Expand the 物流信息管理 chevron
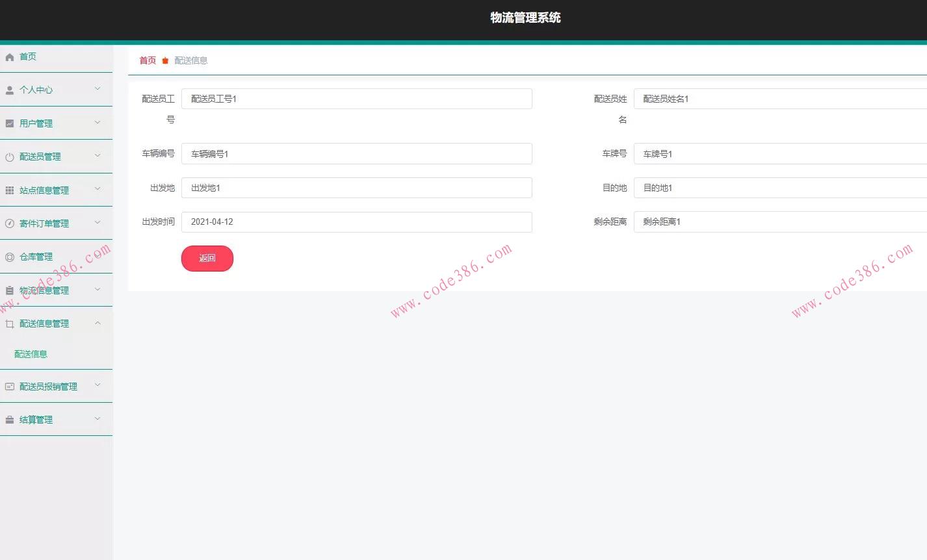 98,289
